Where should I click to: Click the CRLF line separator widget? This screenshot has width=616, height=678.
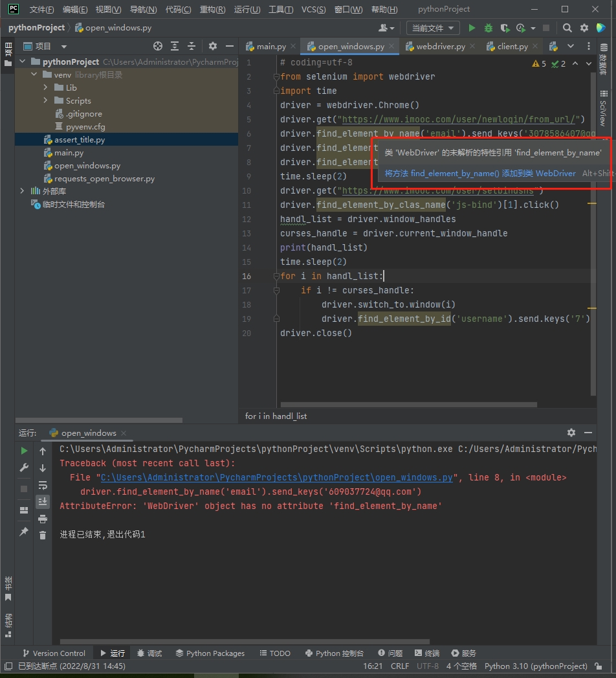[x=400, y=666]
